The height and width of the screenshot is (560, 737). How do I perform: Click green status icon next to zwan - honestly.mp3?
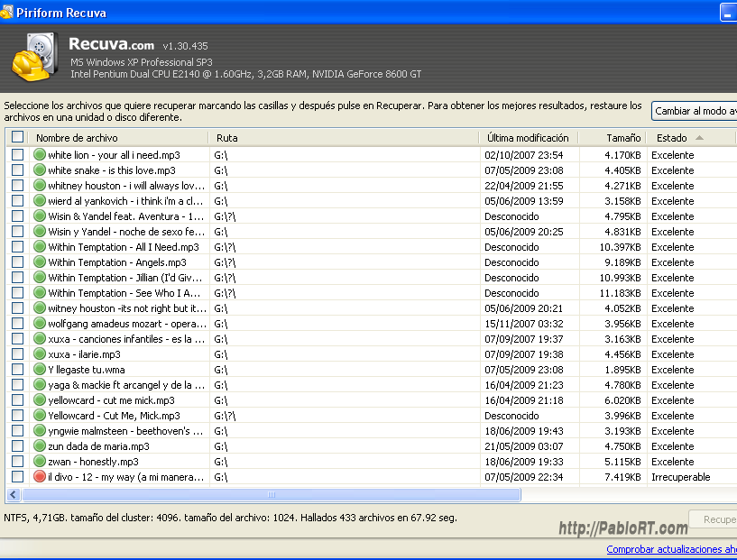[40, 462]
